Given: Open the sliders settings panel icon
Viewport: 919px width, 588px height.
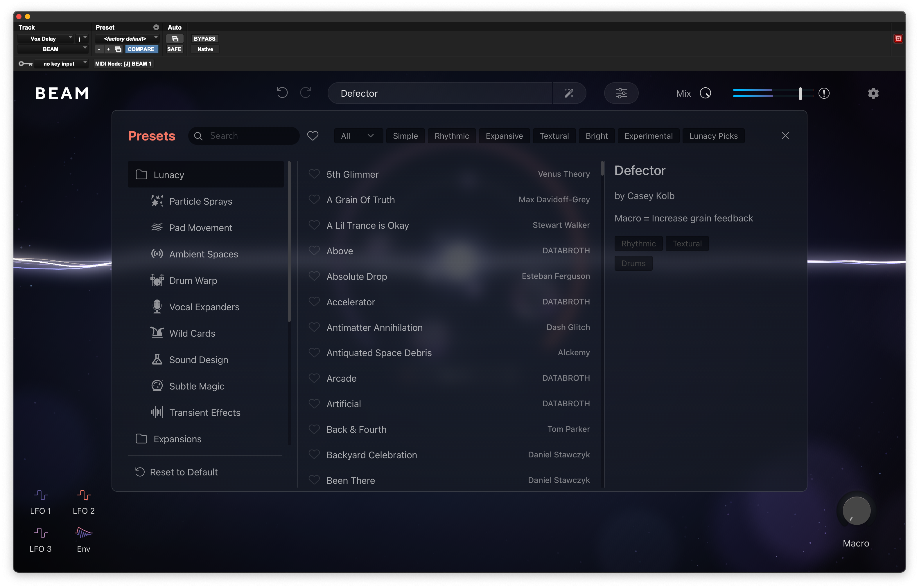Looking at the screenshot, I should (621, 93).
